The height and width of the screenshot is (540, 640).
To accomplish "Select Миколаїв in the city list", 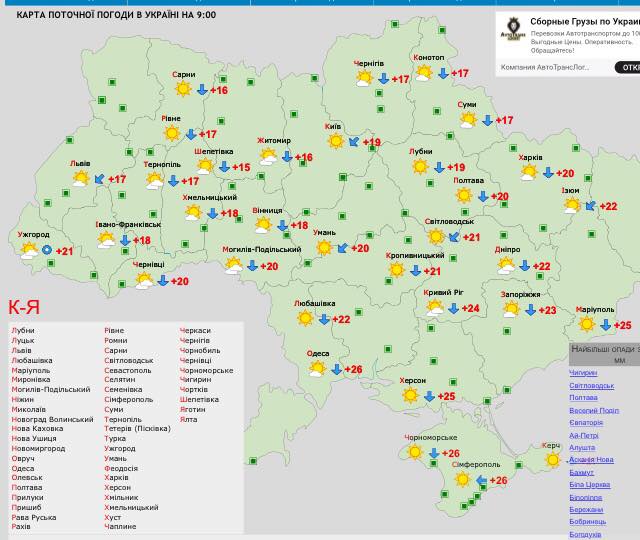I will pyautogui.click(x=28, y=409).
